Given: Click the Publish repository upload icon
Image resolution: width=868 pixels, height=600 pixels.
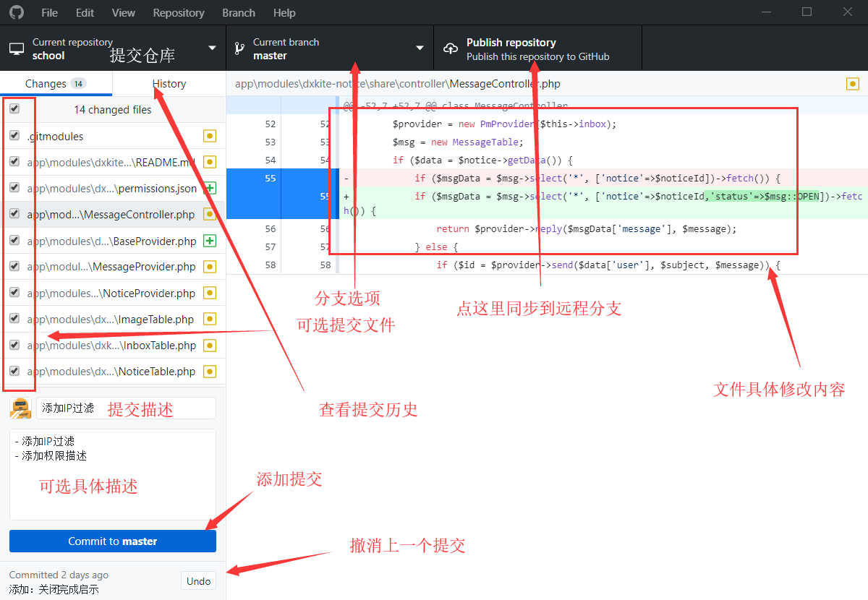Looking at the screenshot, I should coord(451,48).
